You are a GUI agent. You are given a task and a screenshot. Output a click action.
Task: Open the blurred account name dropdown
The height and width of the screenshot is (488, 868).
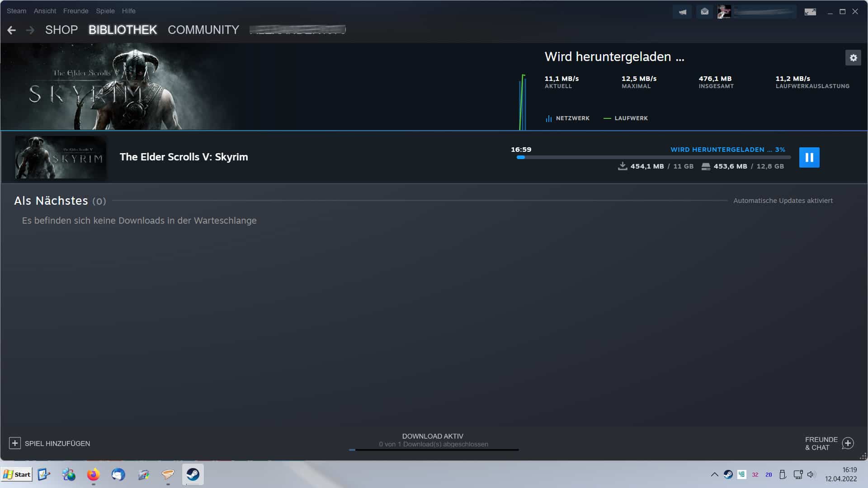(764, 12)
